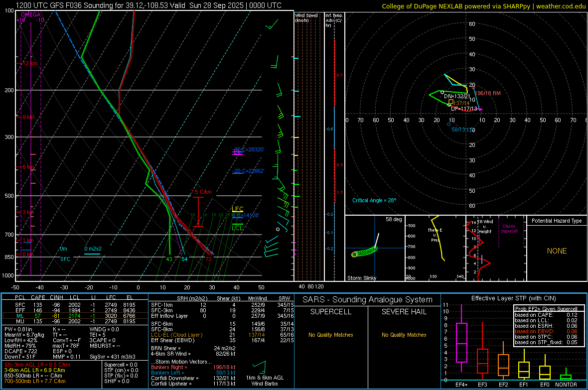Click the LCL-EL (Cloud Layer) row label
588x390 pixels.
(x=176, y=335)
